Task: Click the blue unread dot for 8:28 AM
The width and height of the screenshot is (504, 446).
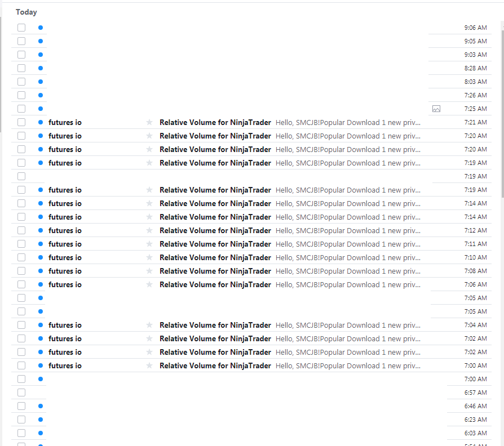Action: (x=41, y=68)
